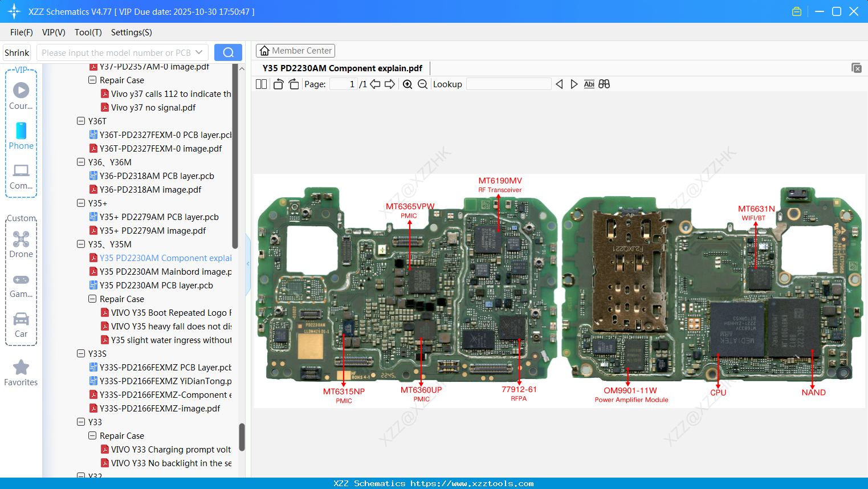868x489 pixels.
Task: Open the model number combo box dropdown
Action: [199, 52]
